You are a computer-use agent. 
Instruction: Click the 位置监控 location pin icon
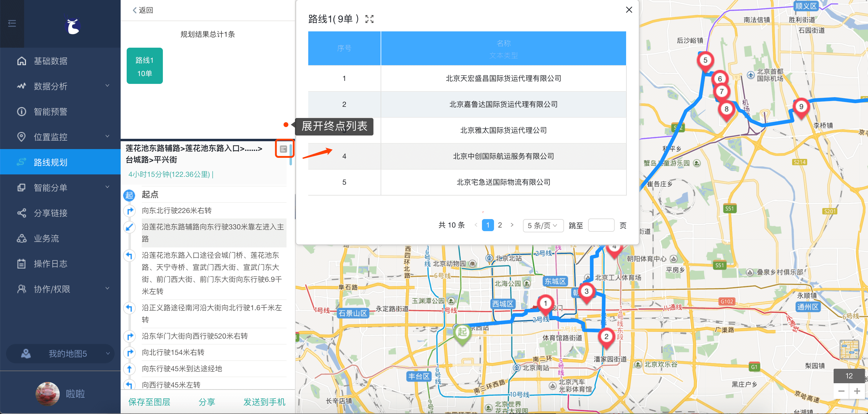(x=22, y=137)
